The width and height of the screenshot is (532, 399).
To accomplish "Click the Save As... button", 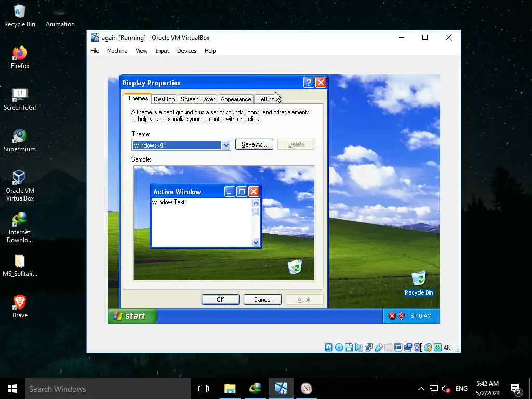I will click(x=254, y=144).
